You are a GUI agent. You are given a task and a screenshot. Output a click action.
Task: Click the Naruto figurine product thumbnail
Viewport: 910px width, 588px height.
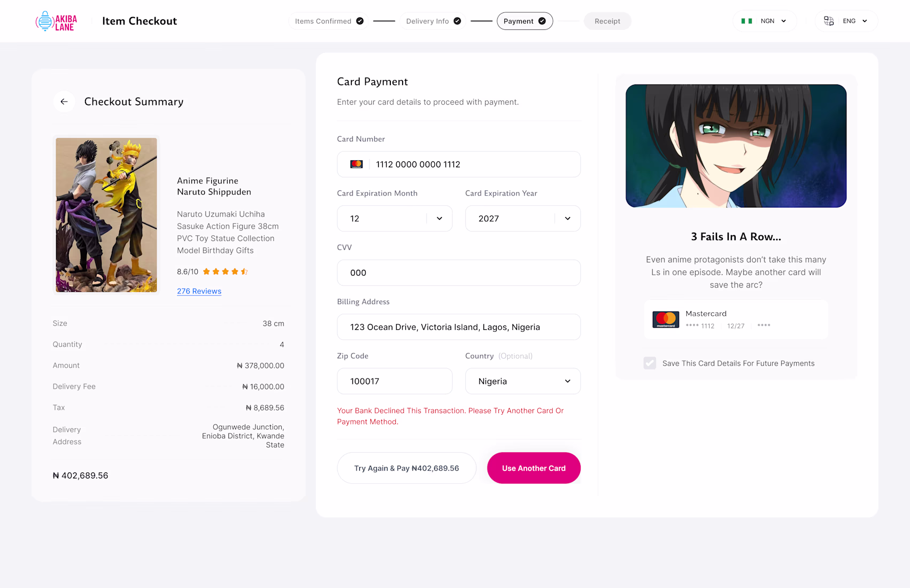point(106,215)
